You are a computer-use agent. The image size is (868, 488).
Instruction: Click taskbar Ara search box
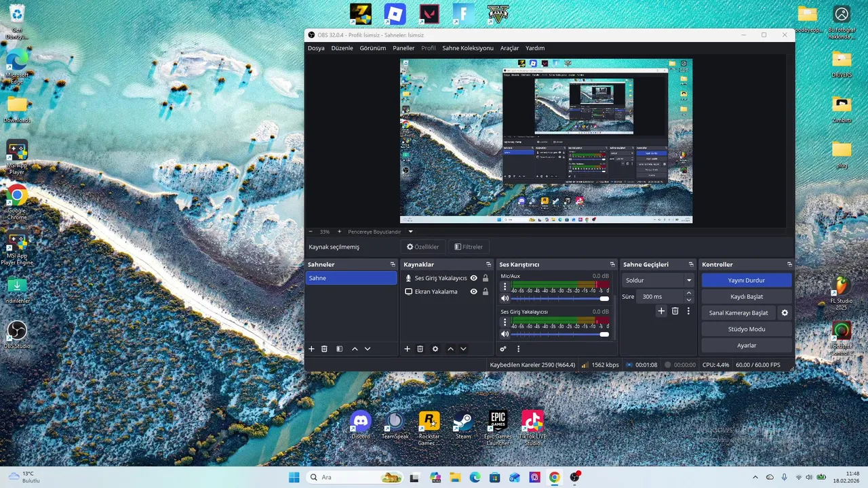pyautogui.click(x=353, y=477)
